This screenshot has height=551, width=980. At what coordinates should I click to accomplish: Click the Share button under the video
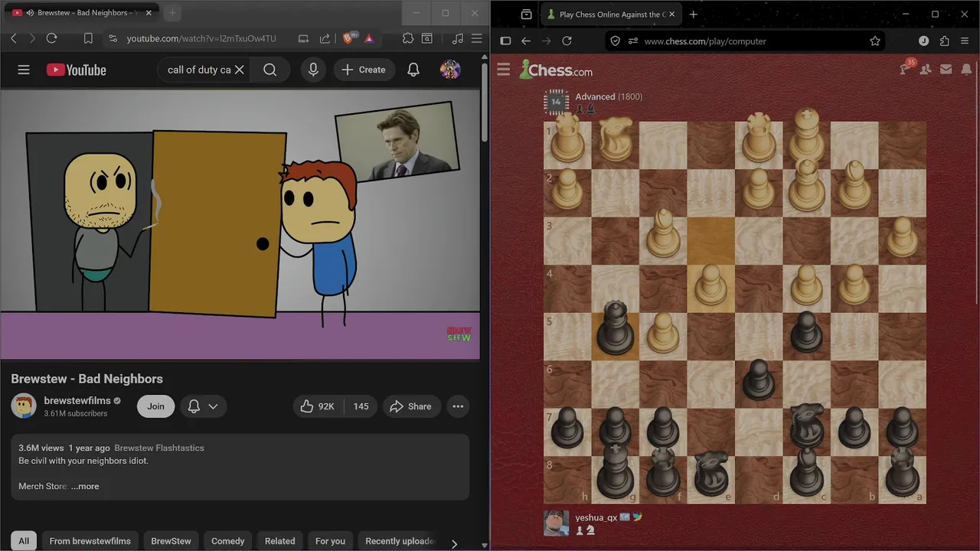pyautogui.click(x=411, y=406)
